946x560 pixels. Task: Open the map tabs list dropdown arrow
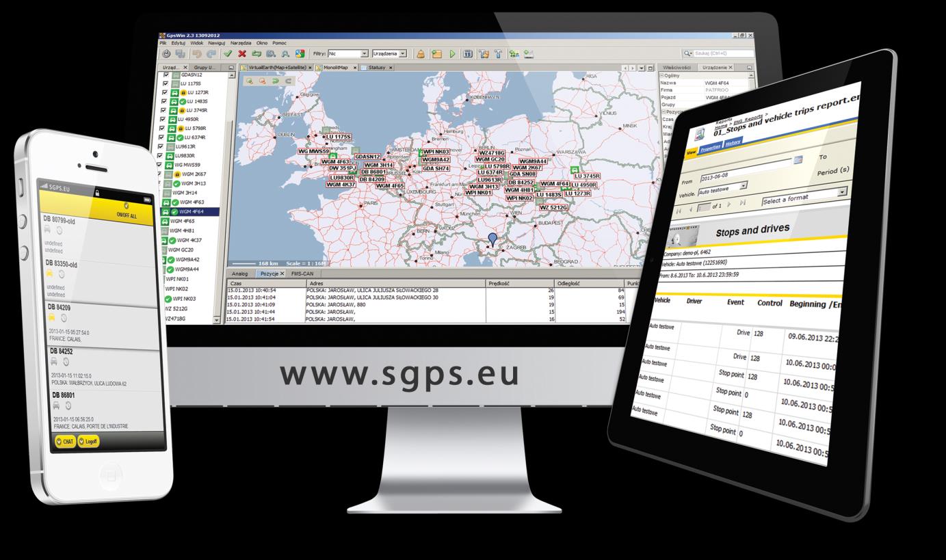[x=641, y=68]
